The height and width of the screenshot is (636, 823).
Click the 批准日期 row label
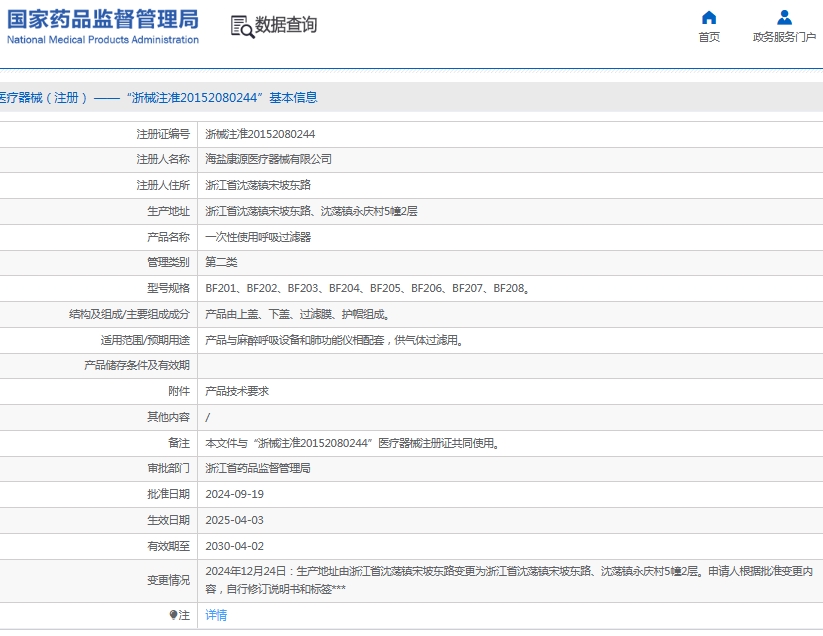(x=168, y=494)
